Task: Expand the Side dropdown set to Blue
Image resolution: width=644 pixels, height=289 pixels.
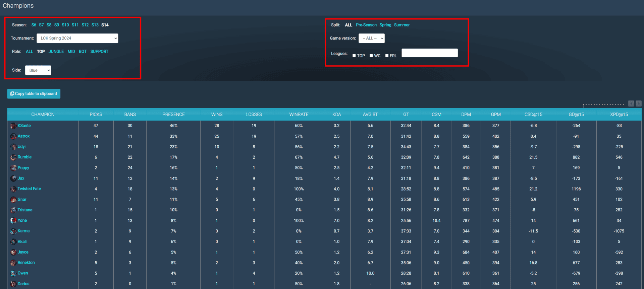Action: [x=38, y=70]
